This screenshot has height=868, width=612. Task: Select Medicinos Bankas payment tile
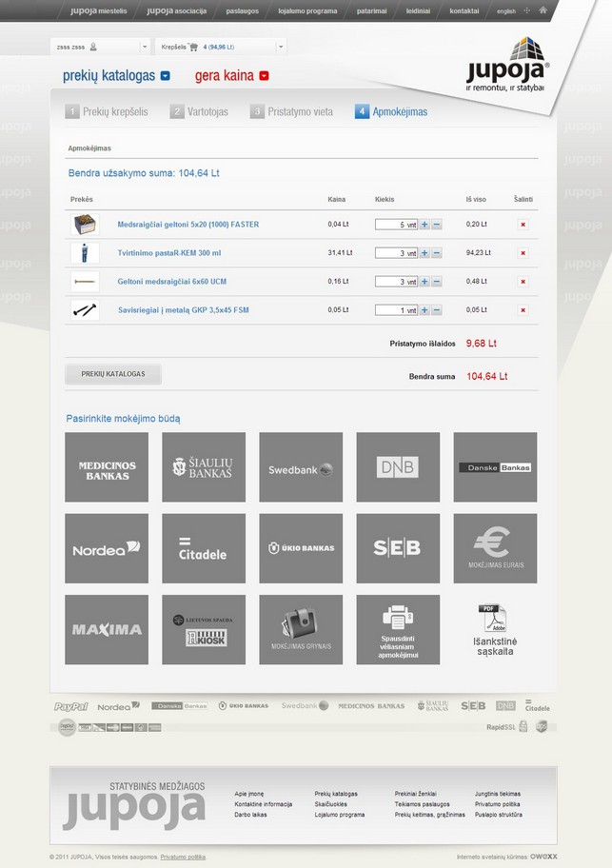(x=107, y=467)
